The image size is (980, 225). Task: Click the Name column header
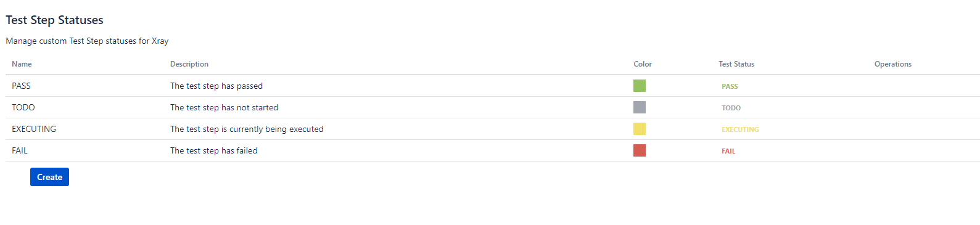coord(22,64)
